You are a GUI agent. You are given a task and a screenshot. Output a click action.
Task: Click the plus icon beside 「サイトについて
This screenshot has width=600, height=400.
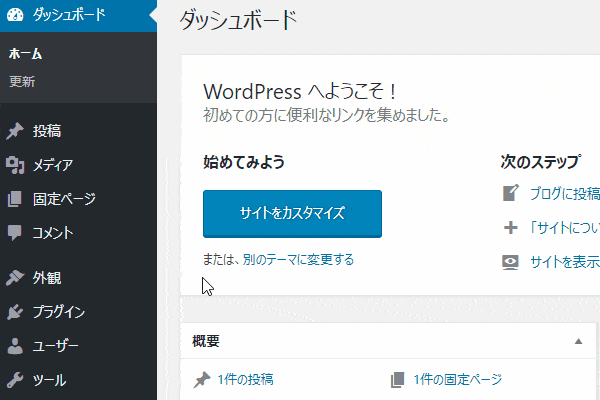tap(510, 228)
